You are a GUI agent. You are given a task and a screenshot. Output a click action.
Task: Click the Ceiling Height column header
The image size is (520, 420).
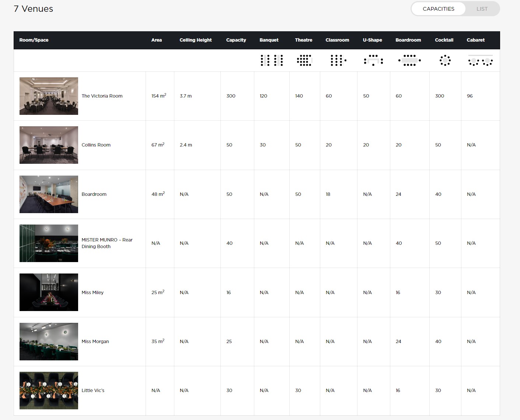tap(195, 40)
